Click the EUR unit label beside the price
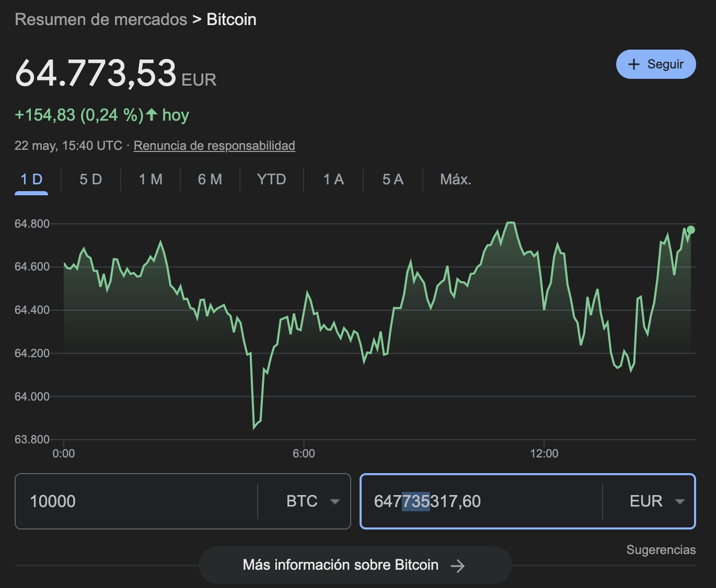 [199, 80]
